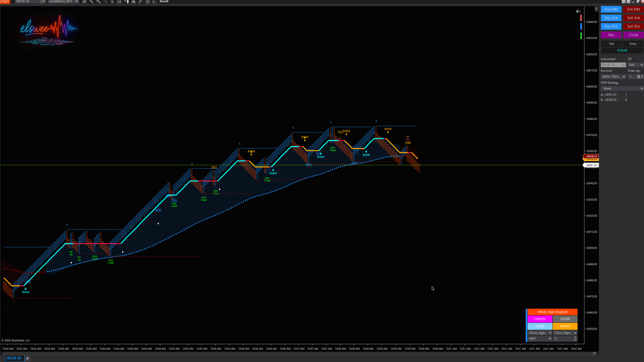
Task: Open the properties list icon
Action: point(155,2)
